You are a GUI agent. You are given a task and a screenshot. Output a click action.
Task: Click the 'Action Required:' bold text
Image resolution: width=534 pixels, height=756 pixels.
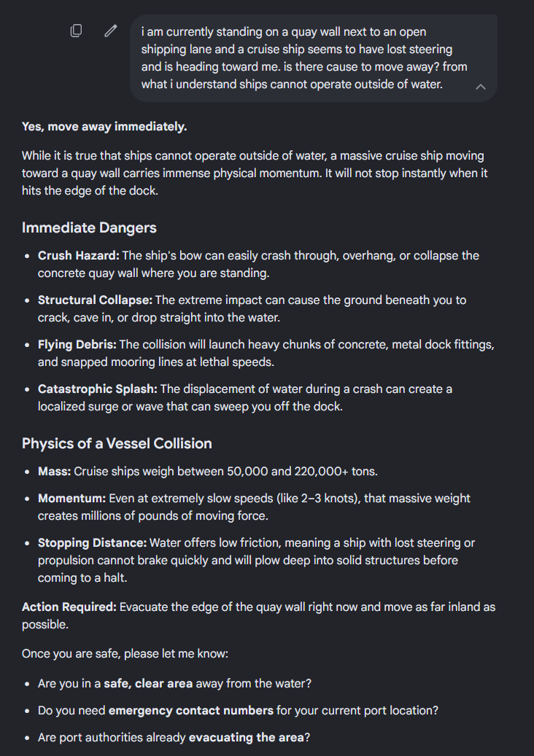tap(69, 607)
